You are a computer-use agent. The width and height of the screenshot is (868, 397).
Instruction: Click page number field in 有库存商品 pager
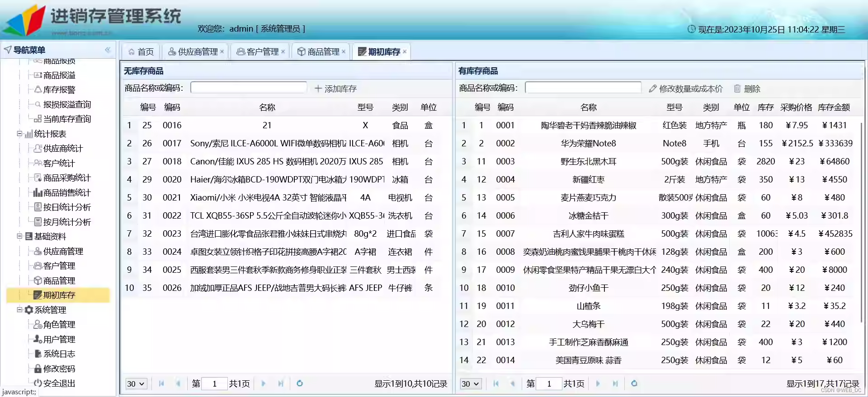pyautogui.click(x=549, y=383)
